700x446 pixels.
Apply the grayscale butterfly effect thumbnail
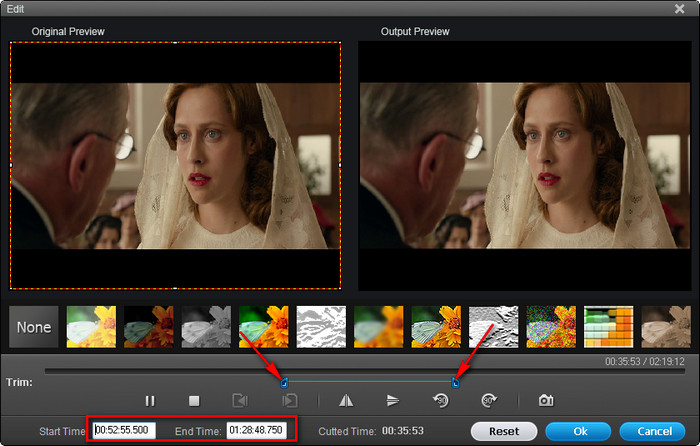pos(206,327)
